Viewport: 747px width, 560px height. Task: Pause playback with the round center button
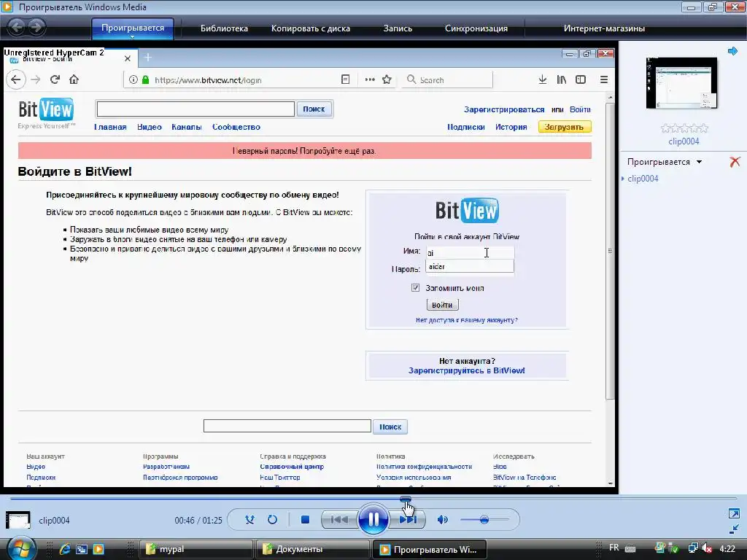pyautogui.click(x=373, y=519)
